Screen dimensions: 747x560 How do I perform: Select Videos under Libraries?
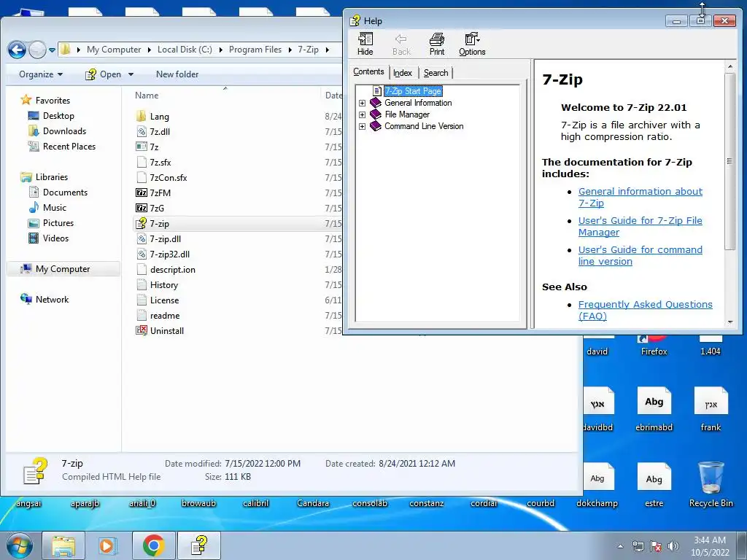pyautogui.click(x=55, y=238)
